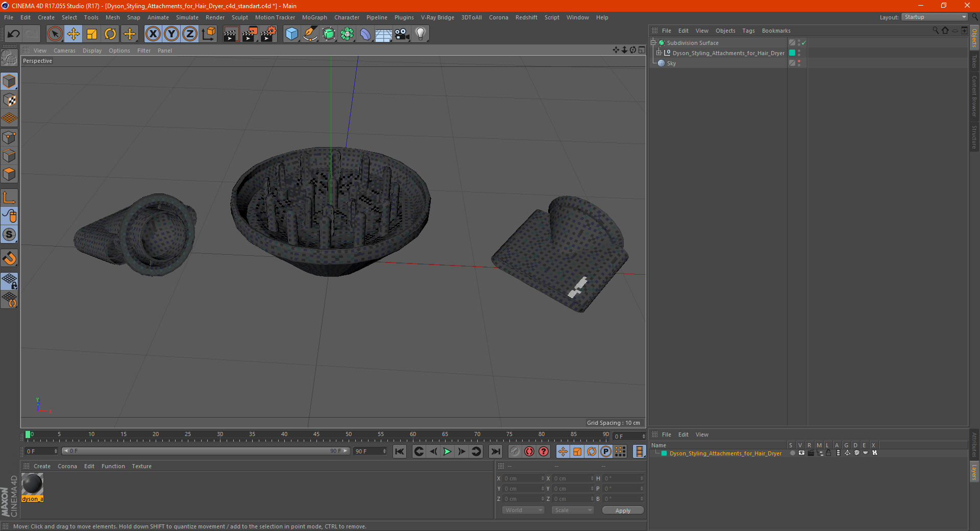
Task: Open Scale mode dropdown
Action: (573, 510)
